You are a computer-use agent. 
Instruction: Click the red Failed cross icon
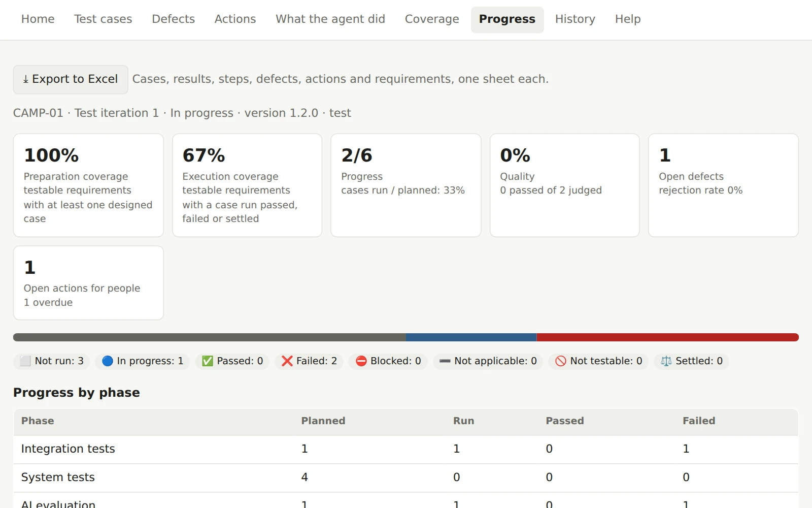click(x=287, y=361)
